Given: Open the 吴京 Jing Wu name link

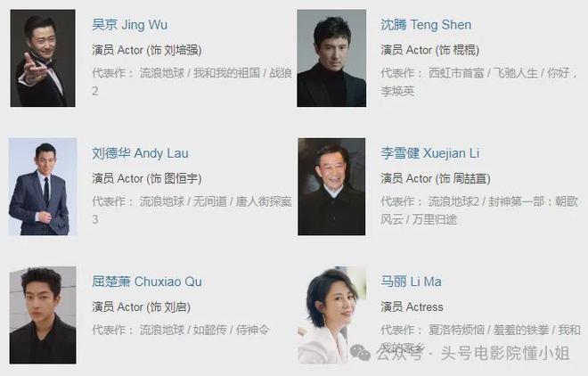Looking at the screenshot, I should (x=130, y=25).
